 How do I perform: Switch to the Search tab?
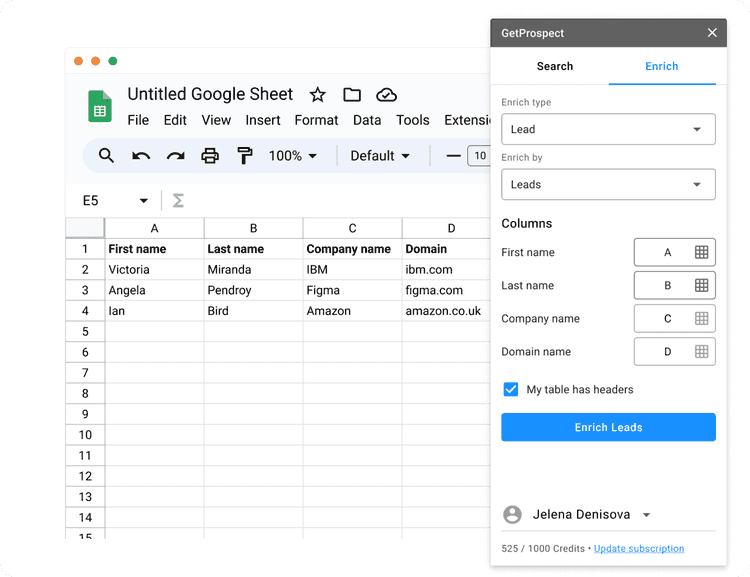coord(555,67)
